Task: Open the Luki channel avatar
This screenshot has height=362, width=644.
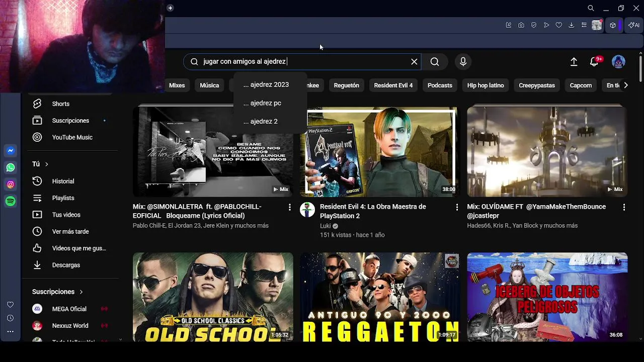Action: (x=307, y=210)
